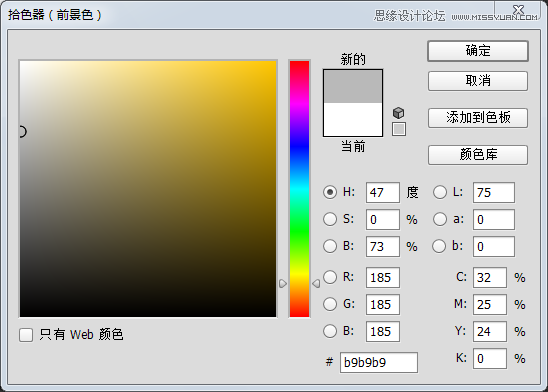Click the Y yellow field showing 24
Screen dimensions: 548x392
click(490, 331)
